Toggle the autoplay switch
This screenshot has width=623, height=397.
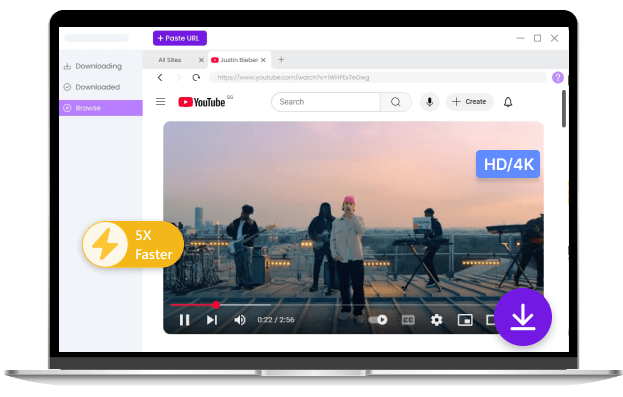click(378, 320)
